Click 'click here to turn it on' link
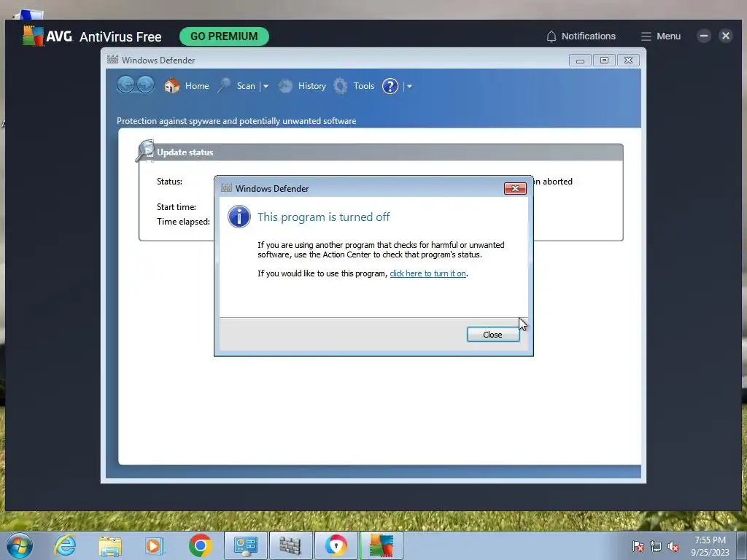 click(x=427, y=273)
